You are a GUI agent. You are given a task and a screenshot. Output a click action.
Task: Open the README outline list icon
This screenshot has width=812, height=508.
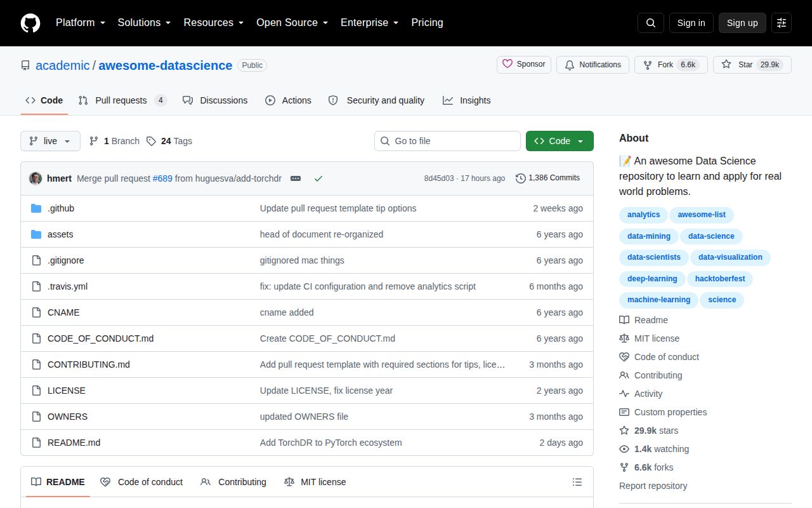[x=577, y=482]
